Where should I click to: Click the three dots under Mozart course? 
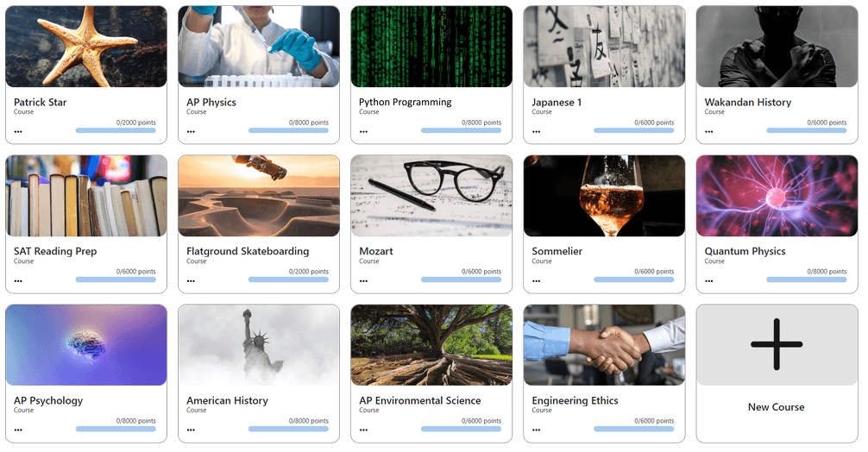[364, 281]
